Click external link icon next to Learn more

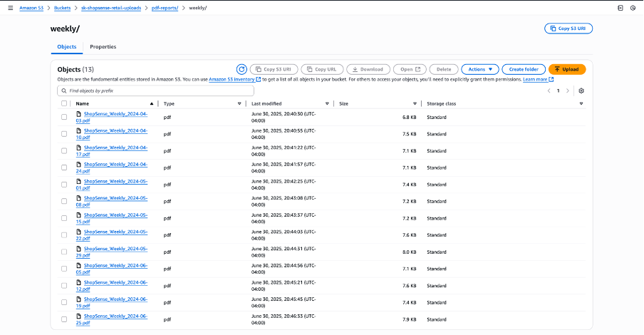tap(551, 79)
